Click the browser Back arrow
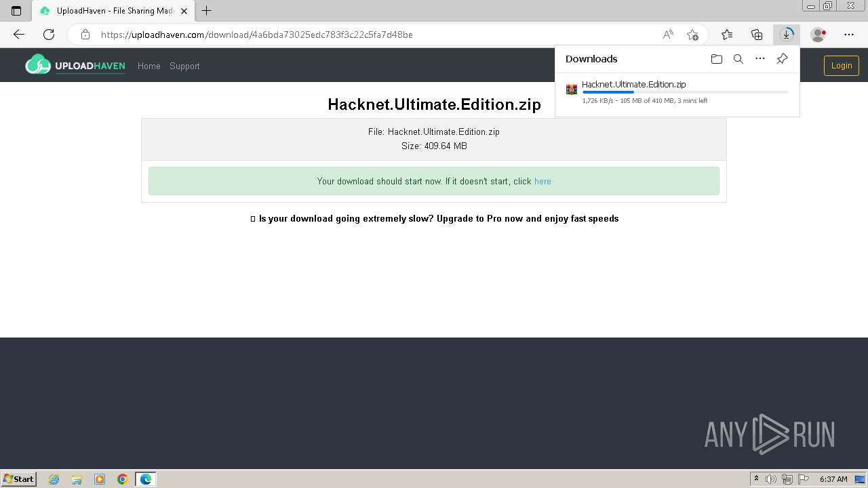 [19, 35]
